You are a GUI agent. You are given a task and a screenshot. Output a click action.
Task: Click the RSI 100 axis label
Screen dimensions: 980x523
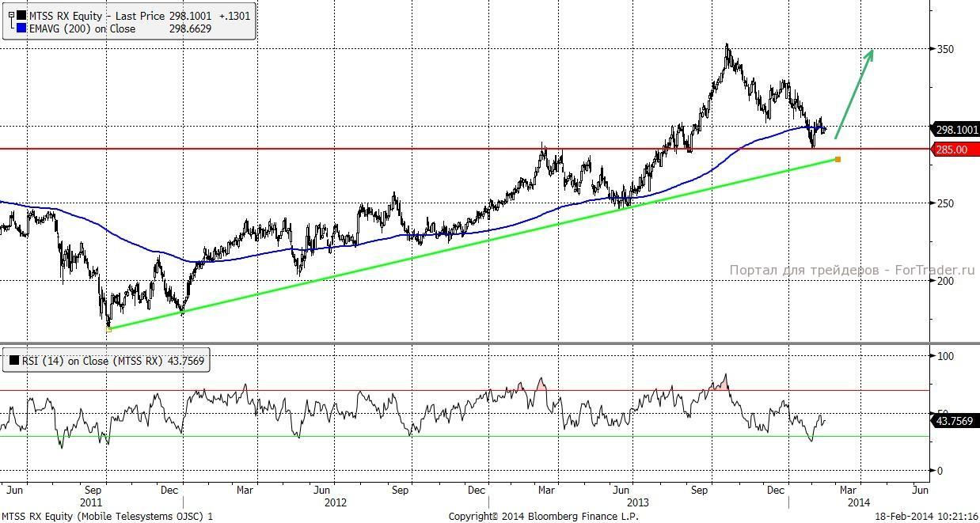[945, 356]
